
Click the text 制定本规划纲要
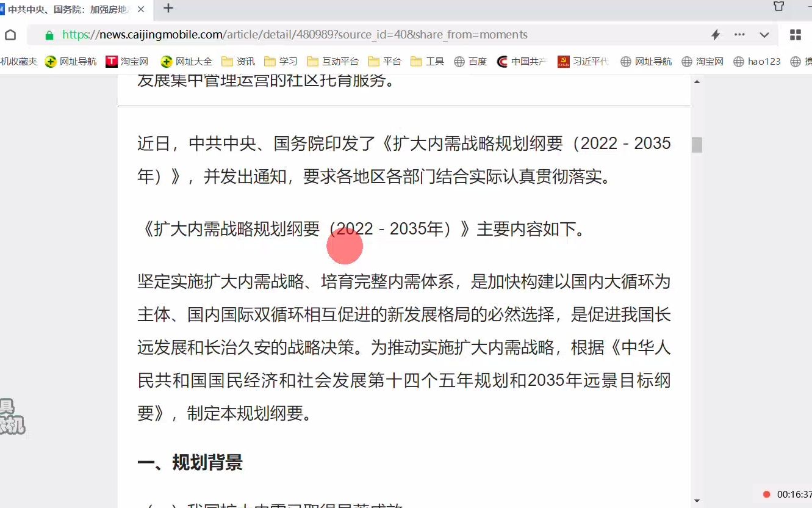point(245,413)
